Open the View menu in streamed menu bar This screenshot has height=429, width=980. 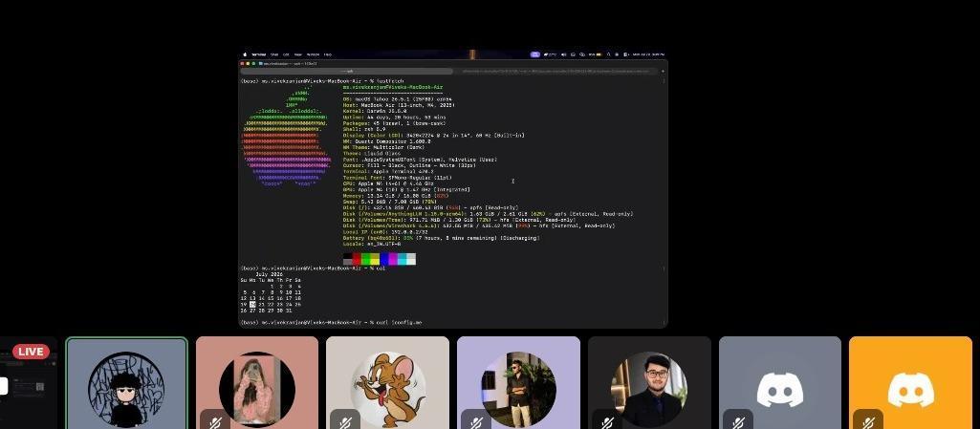click(x=298, y=54)
